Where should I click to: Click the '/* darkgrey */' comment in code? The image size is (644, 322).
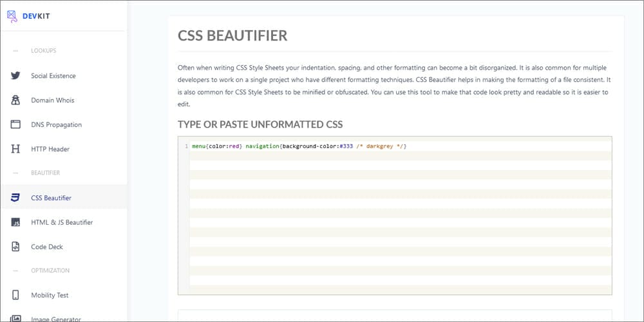point(379,146)
